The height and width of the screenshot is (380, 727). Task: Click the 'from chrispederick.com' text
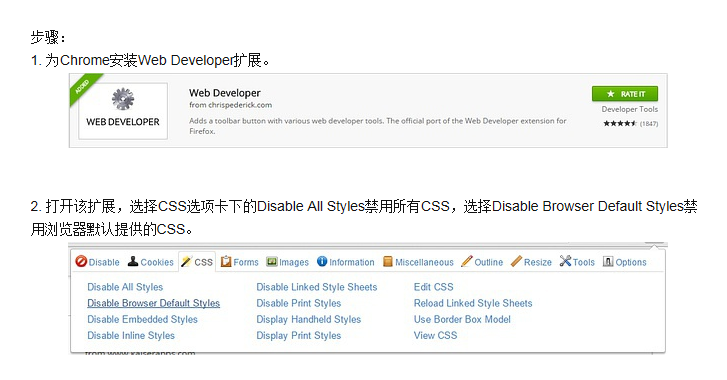[x=230, y=105]
